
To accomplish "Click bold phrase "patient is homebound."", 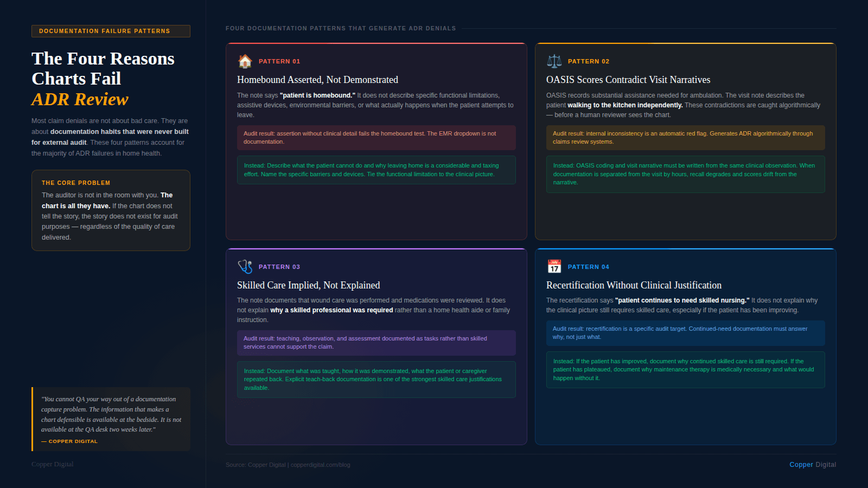I will (x=317, y=95).
